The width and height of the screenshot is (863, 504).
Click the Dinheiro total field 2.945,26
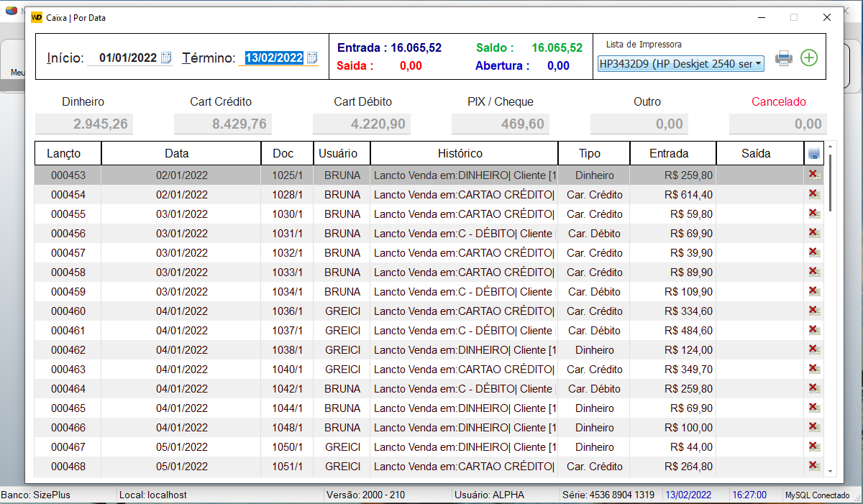click(x=84, y=124)
